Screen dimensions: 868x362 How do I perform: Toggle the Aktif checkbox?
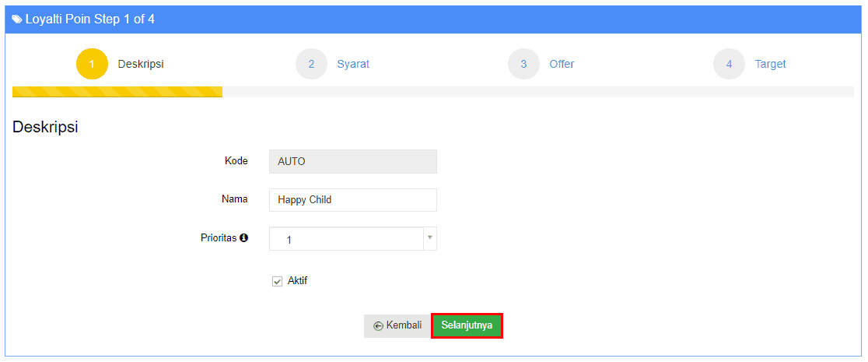click(x=278, y=282)
